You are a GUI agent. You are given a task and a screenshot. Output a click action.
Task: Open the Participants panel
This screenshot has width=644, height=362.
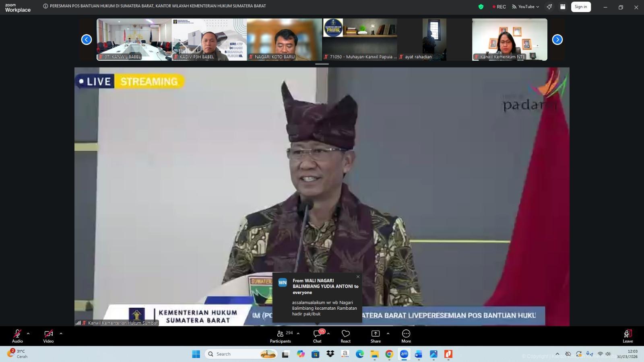click(280, 336)
